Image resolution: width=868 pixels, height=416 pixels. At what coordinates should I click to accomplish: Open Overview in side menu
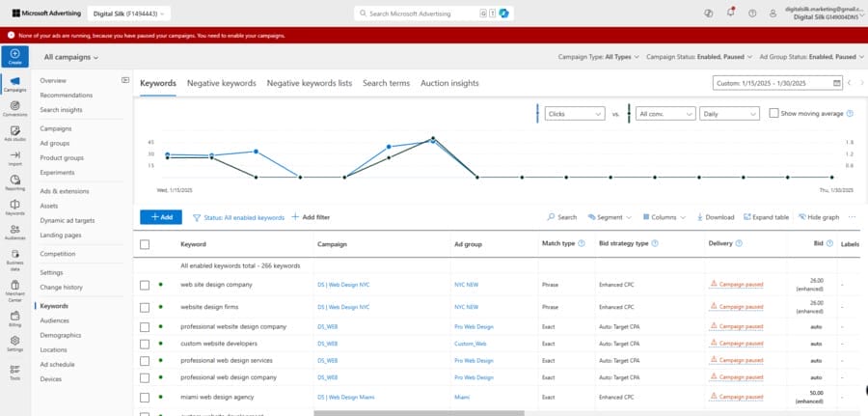pos(53,80)
